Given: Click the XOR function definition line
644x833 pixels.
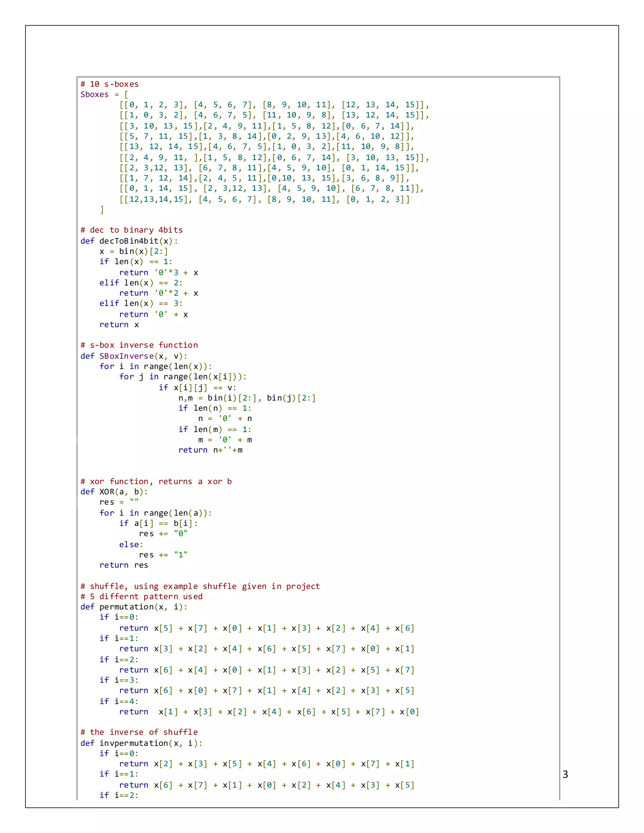Looking at the screenshot, I should pyautogui.click(x=114, y=492).
